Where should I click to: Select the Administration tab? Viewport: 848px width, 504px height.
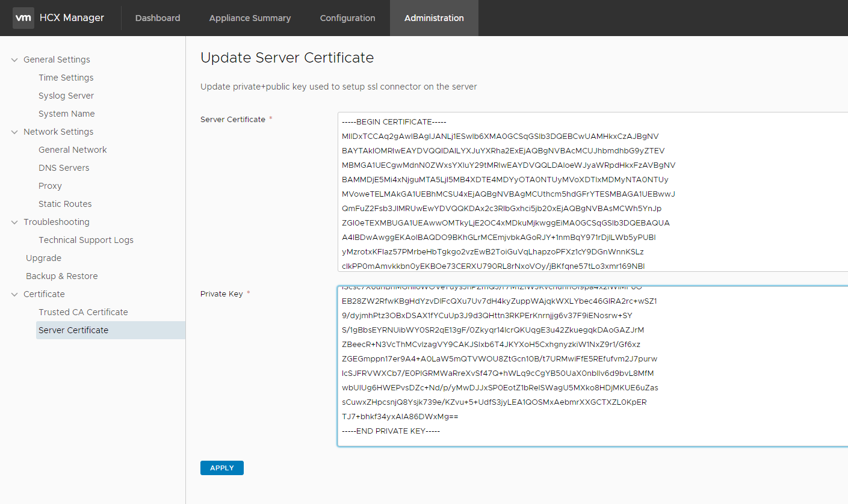click(434, 18)
